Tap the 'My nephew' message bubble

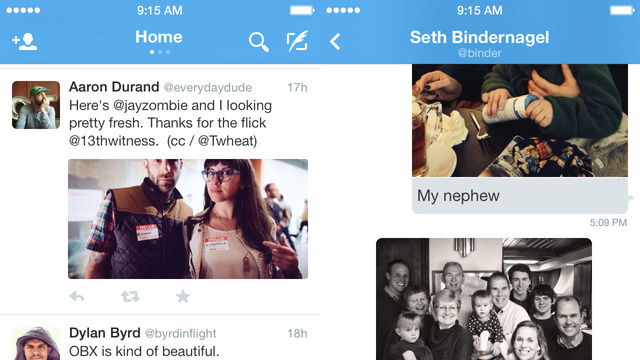pos(520,196)
